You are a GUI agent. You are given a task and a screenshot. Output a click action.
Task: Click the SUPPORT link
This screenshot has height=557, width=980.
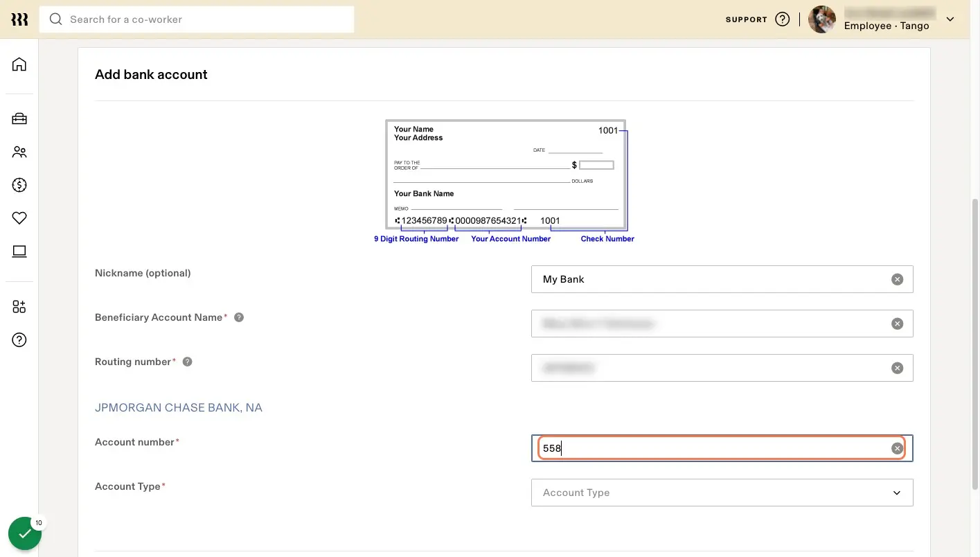pyautogui.click(x=746, y=19)
